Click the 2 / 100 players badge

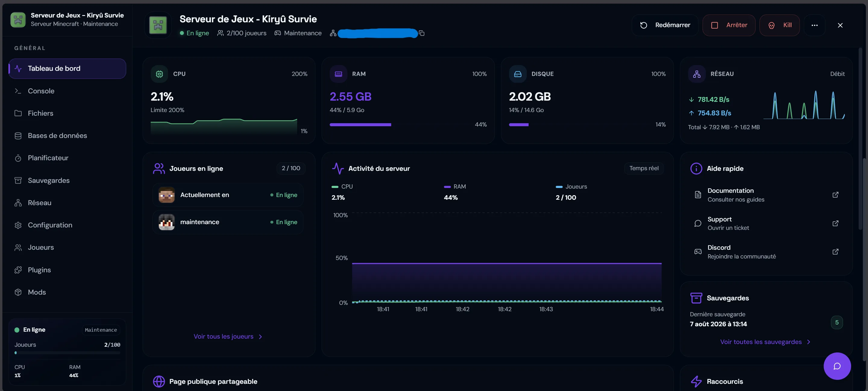point(291,168)
